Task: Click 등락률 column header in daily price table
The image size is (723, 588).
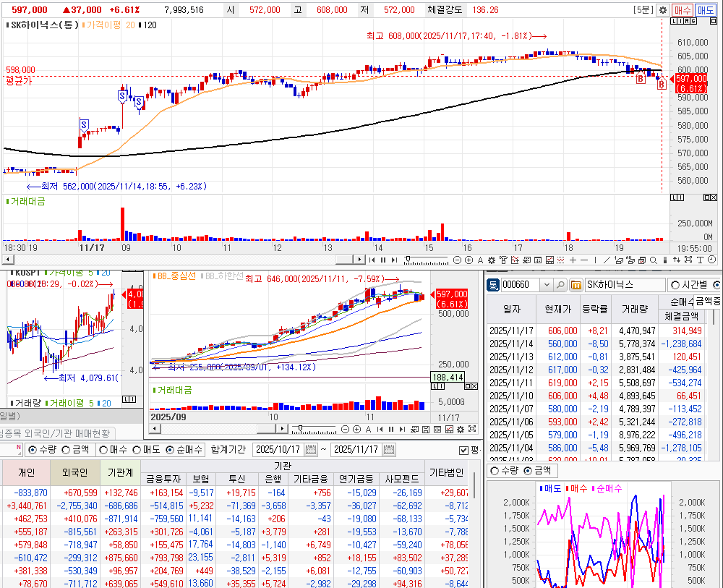Action: (595, 309)
